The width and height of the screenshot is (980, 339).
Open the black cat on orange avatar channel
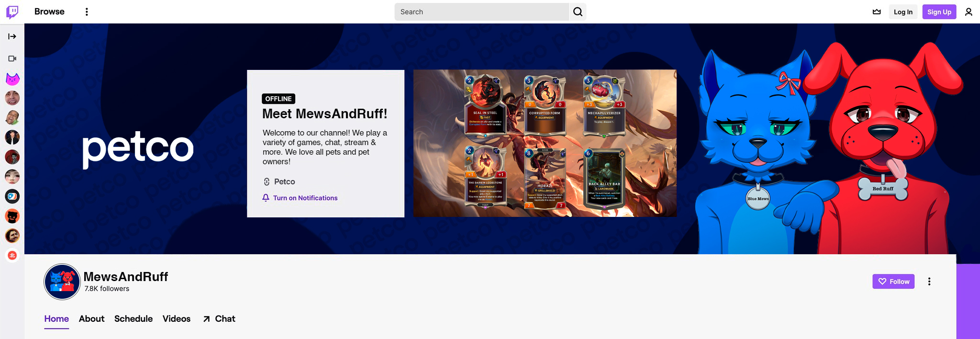point(12,216)
